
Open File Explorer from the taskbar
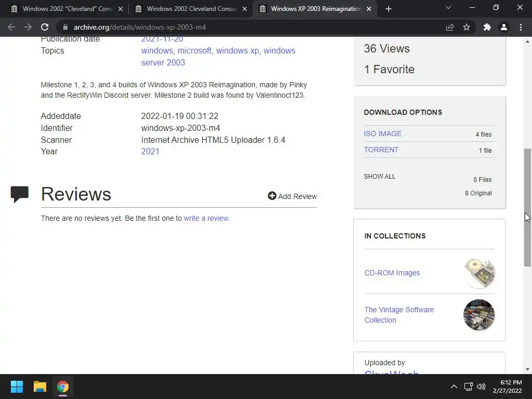[x=39, y=387]
